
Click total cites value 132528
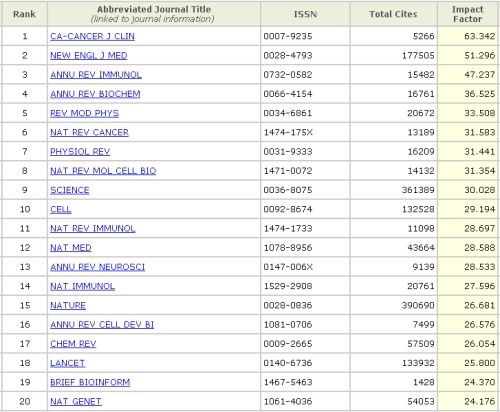pyautogui.click(x=418, y=209)
